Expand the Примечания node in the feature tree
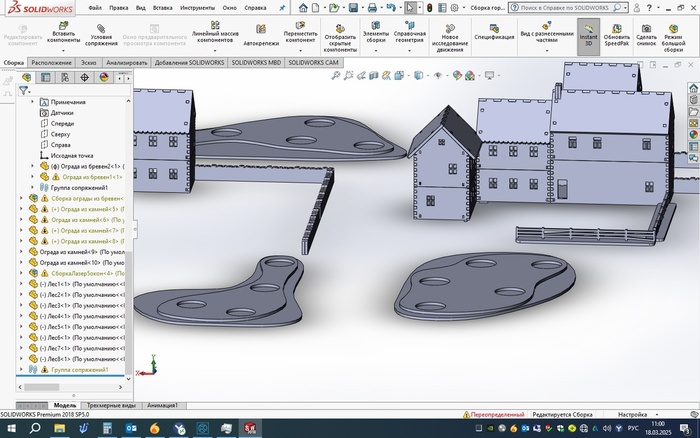 coord(33,102)
